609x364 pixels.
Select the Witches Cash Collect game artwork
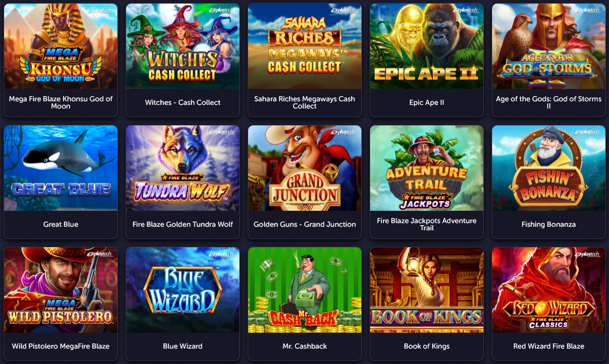[183, 46]
